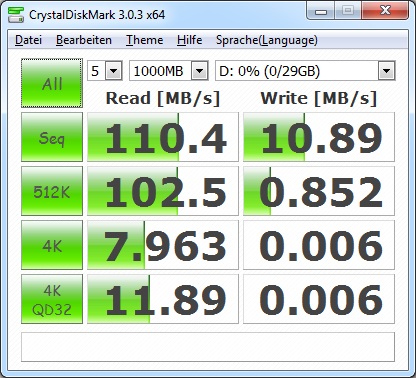Open the Hilfe menu
The height and width of the screenshot is (378, 416).
click(189, 40)
